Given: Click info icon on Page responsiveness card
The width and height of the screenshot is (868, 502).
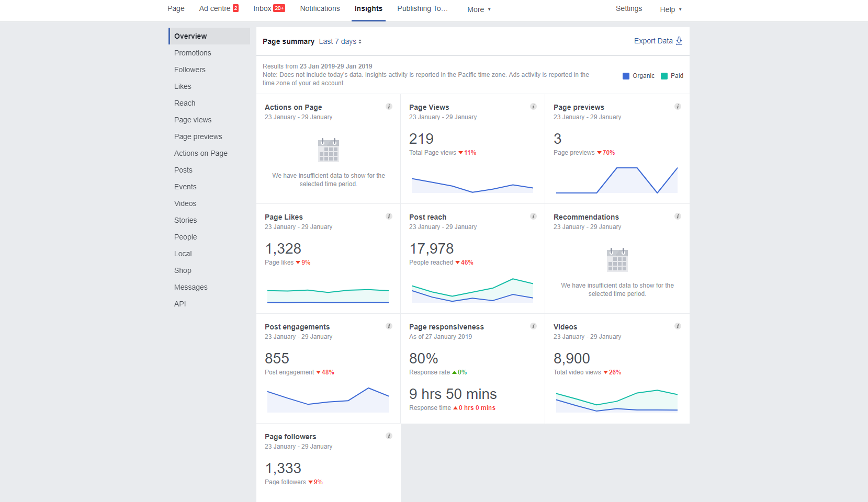Looking at the screenshot, I should [533, 326].
